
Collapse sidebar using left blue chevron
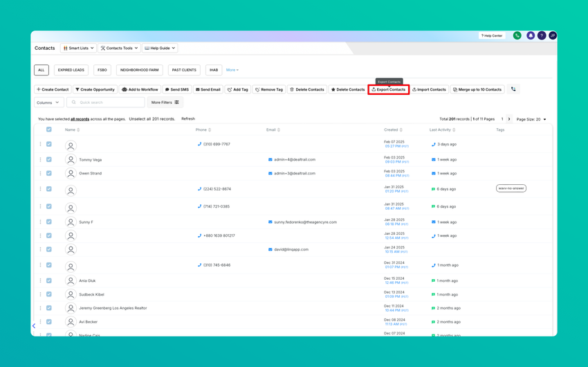click(x=34, y=325)
